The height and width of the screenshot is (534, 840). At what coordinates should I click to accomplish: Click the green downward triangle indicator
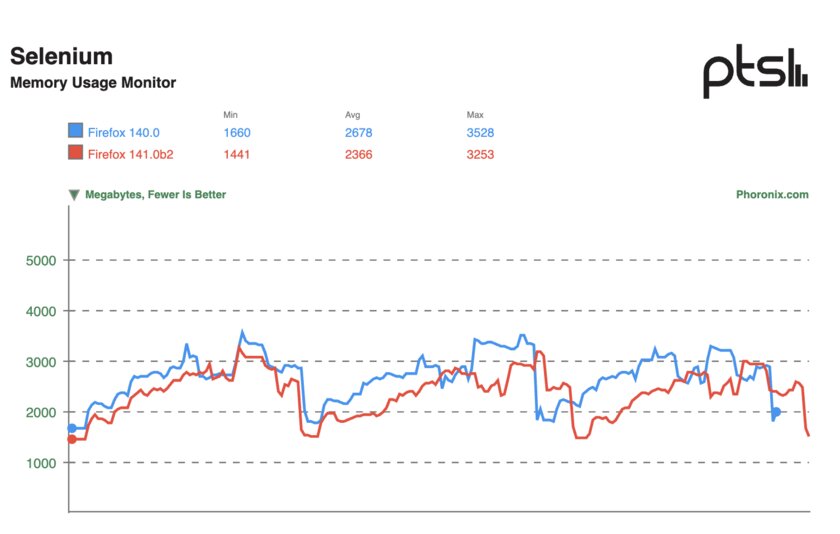[x=74, y=195]
